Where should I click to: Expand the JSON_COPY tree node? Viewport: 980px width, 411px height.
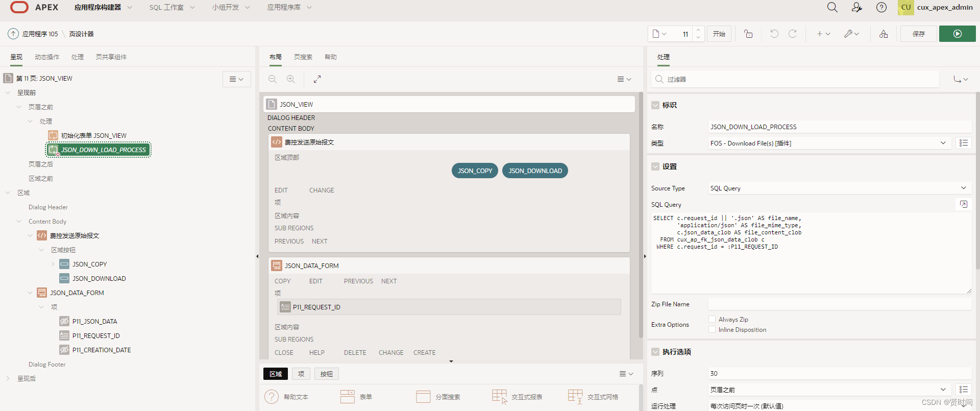point(53,264)
